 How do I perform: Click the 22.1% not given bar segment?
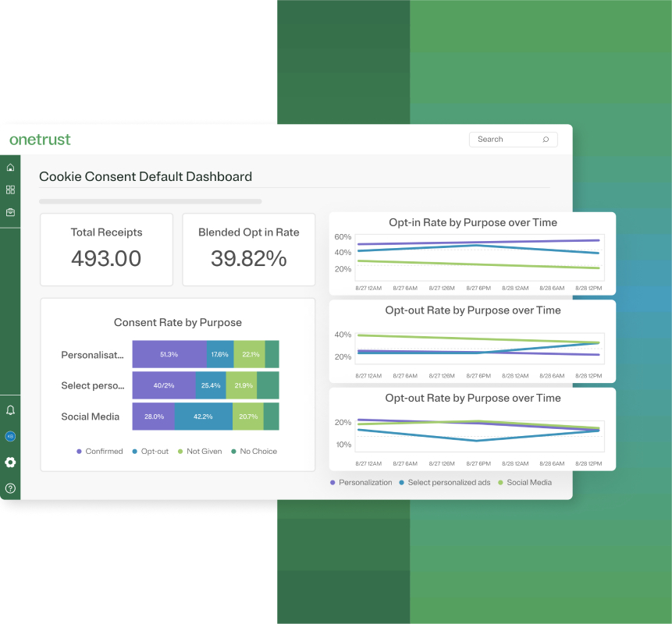coord(250,354)
